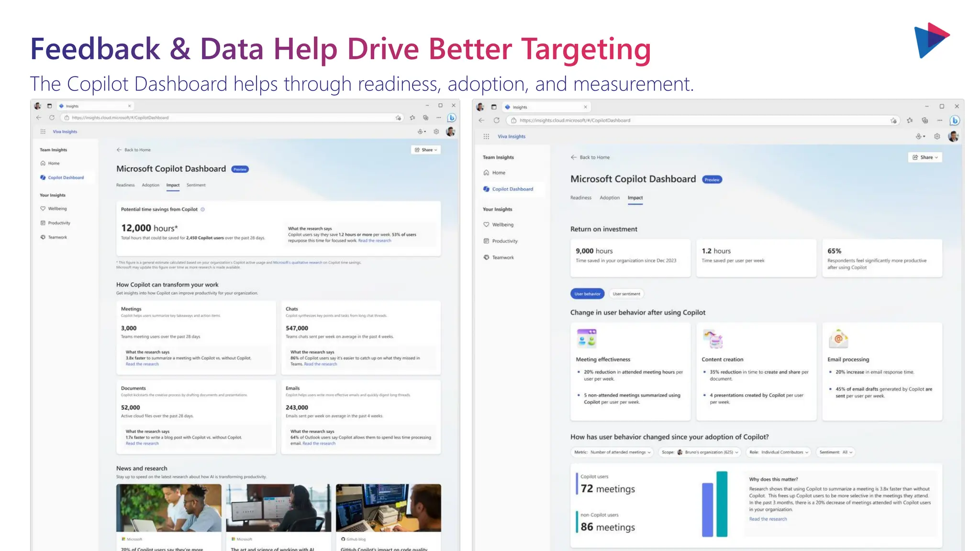This screenshot has height=551, width=980.
Task: Open Share dropdown in right window
Action: coord(925,157)
